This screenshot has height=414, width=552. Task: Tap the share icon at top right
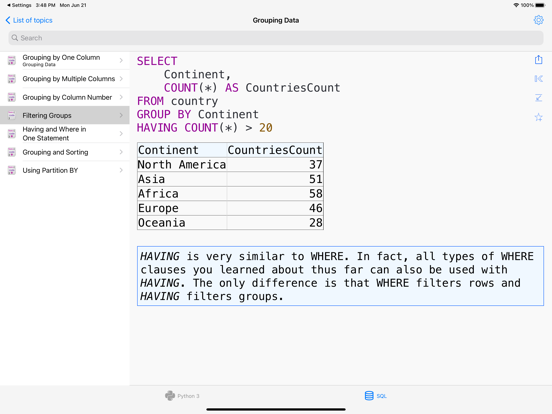[x=538, y=60]
